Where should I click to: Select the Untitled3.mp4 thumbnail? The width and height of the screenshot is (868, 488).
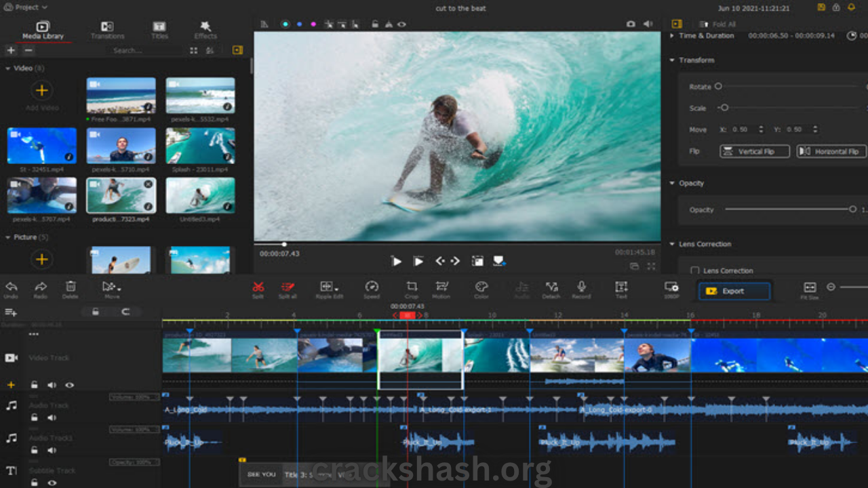click(200, 195)
